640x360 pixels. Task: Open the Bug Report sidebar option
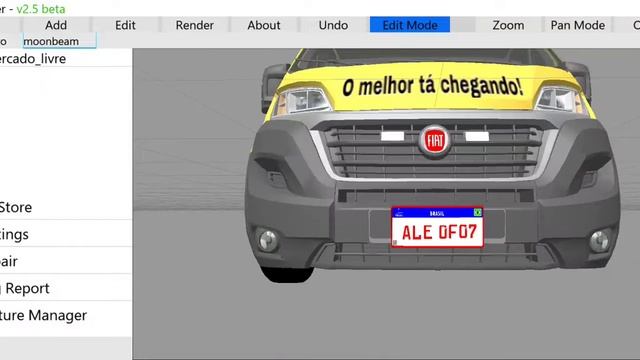(65, 288)
